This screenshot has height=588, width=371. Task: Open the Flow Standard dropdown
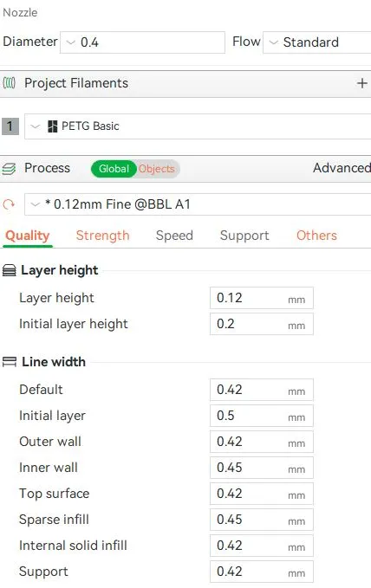point(317,42)
